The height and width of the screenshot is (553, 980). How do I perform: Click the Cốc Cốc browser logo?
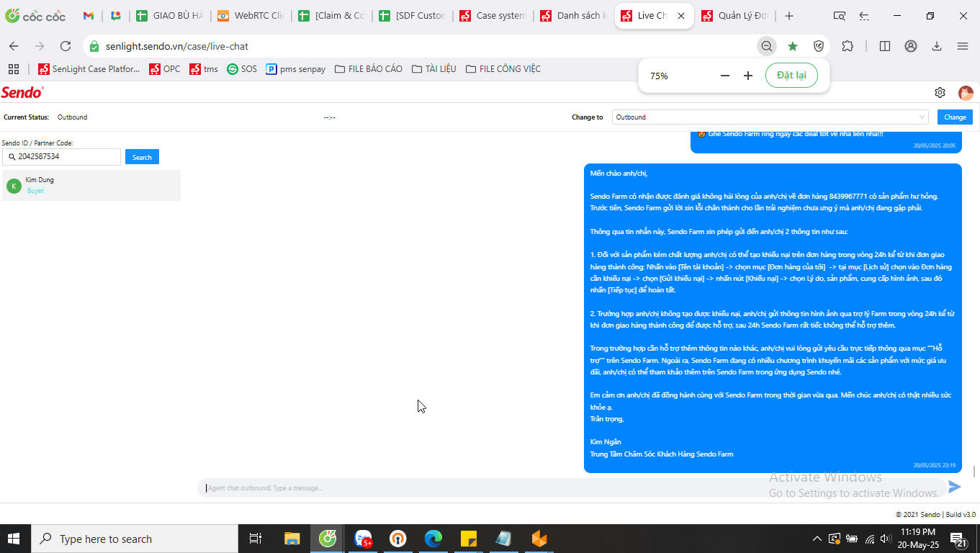(35, 16)
